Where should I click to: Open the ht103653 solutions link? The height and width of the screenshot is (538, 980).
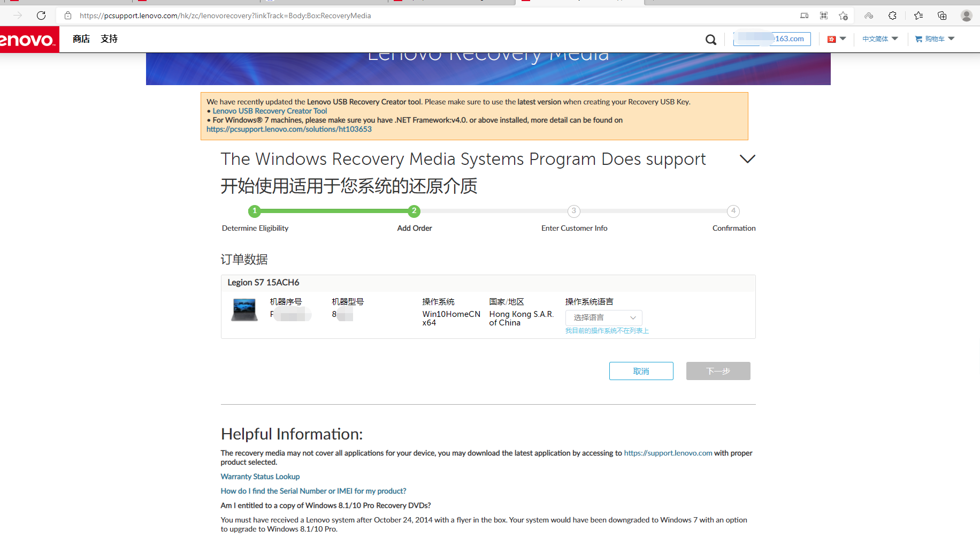pos(289,129)
